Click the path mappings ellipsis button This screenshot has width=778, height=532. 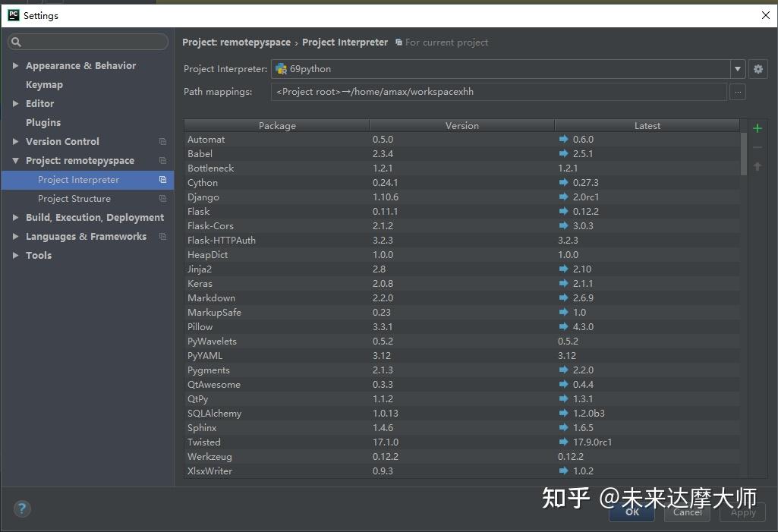coord(738,92)
